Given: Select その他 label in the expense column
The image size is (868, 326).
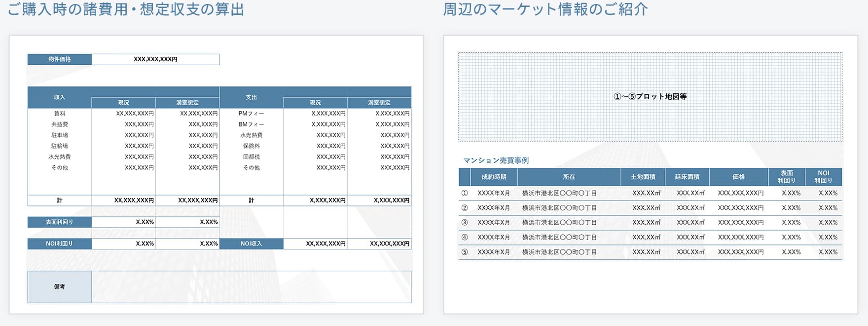Looking at the screenshot, I should 252,168.
